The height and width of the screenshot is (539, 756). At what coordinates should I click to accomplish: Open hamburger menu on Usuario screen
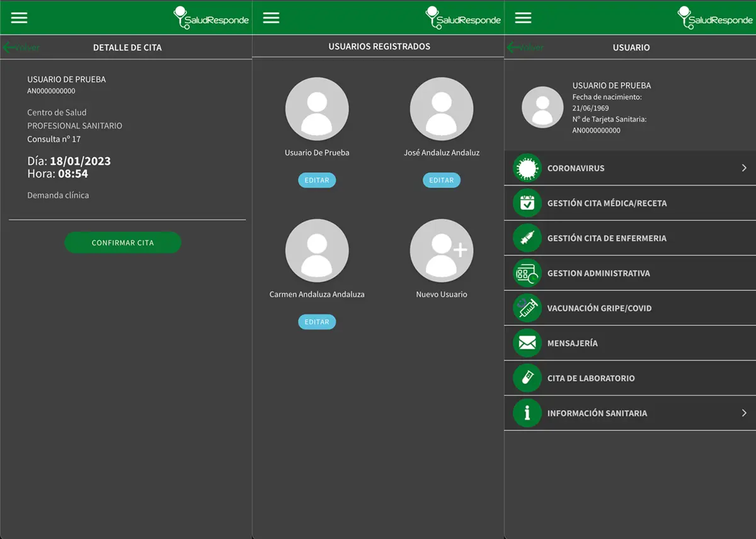point(524,18)
